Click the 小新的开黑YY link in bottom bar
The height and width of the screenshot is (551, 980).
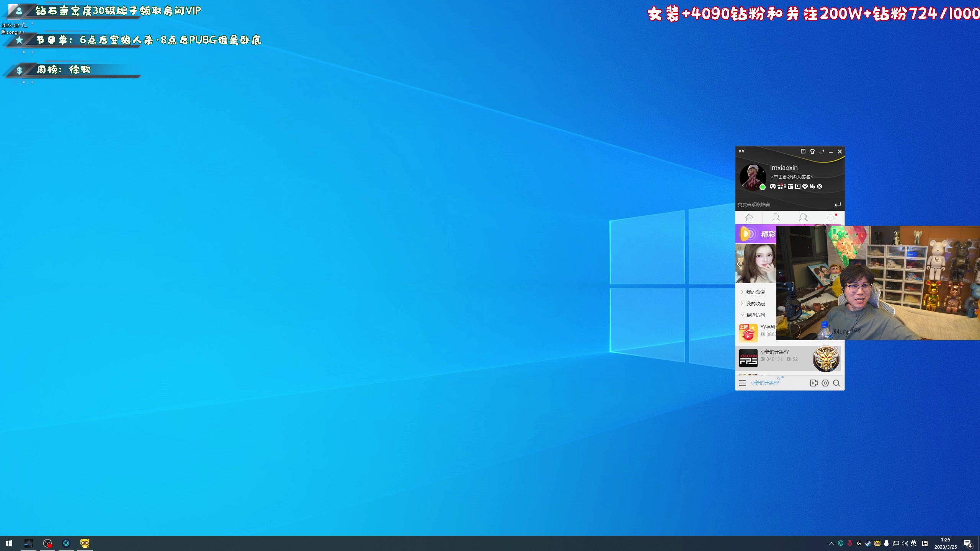[764, 383]
